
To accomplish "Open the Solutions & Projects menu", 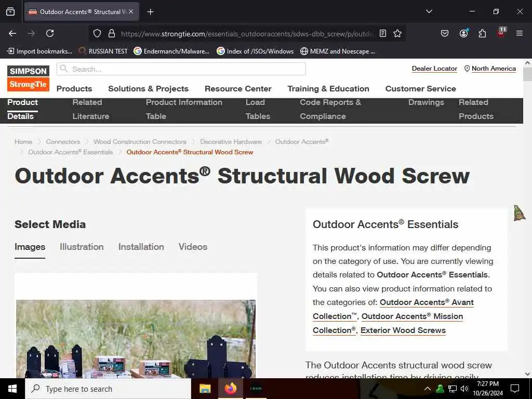I will [x=148, y=88].
